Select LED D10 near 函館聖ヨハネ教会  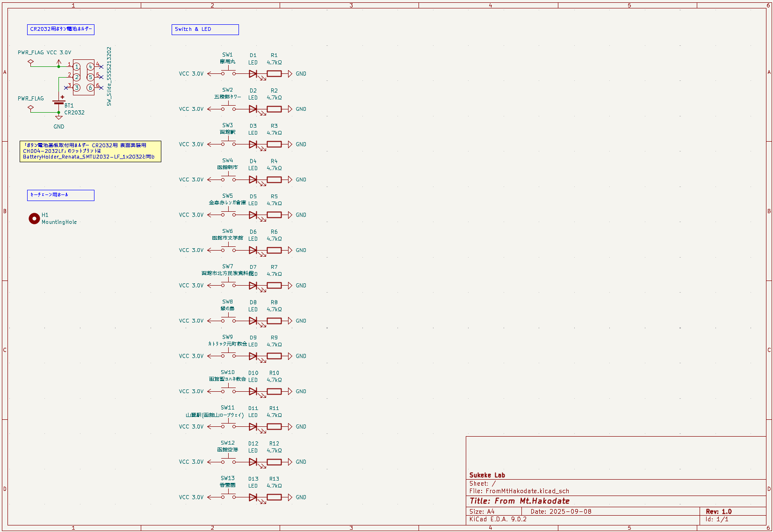(x=253, y=391)
